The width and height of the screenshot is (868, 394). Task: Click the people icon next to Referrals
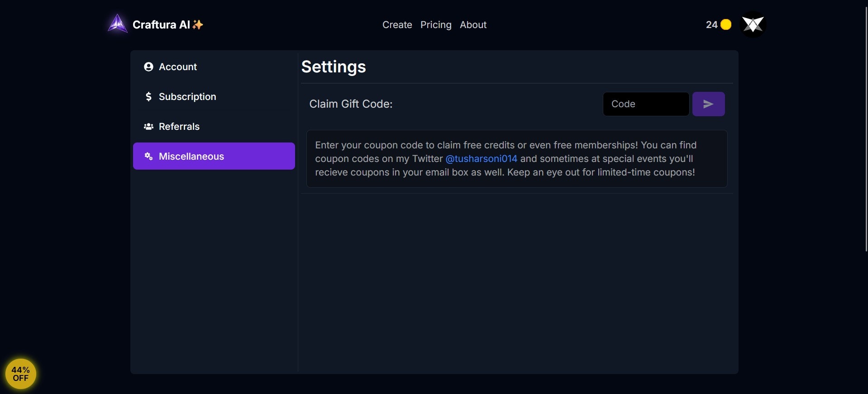pyautogui.click(x=148, y=127)
